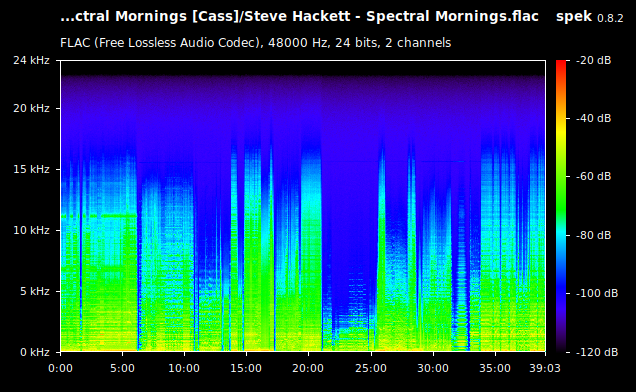636x392 pixels.
Task: Click the 5 kHz frequency axis label
Action: 34,291
